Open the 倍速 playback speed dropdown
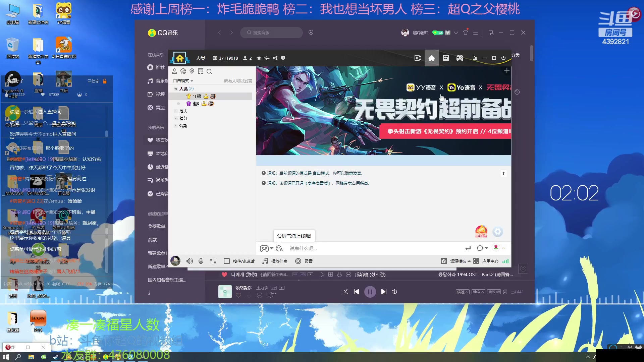The height and width of the screenshot is (362, 644). pos(463,292)
